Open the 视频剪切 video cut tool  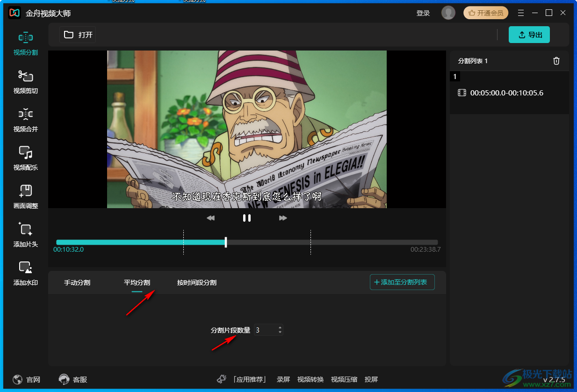(x=25, y=82)
